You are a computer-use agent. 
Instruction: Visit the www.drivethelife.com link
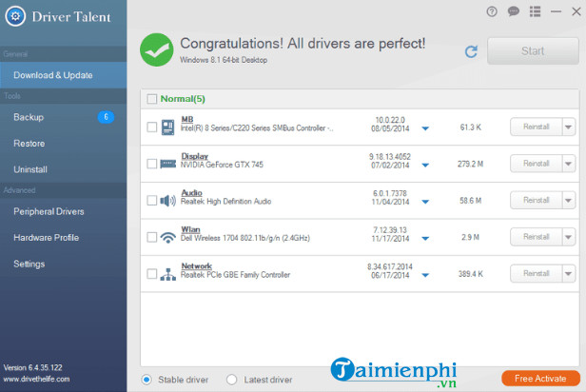click(36, 379)
